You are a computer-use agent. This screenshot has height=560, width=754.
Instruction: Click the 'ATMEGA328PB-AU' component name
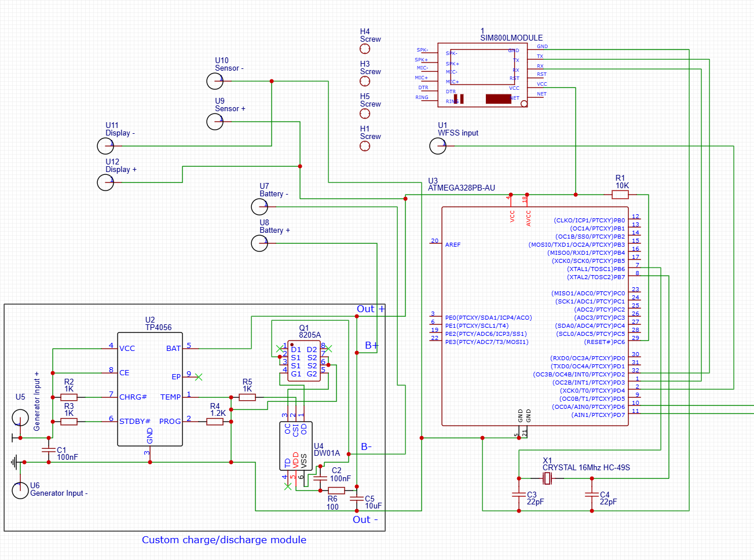[462, 188]
